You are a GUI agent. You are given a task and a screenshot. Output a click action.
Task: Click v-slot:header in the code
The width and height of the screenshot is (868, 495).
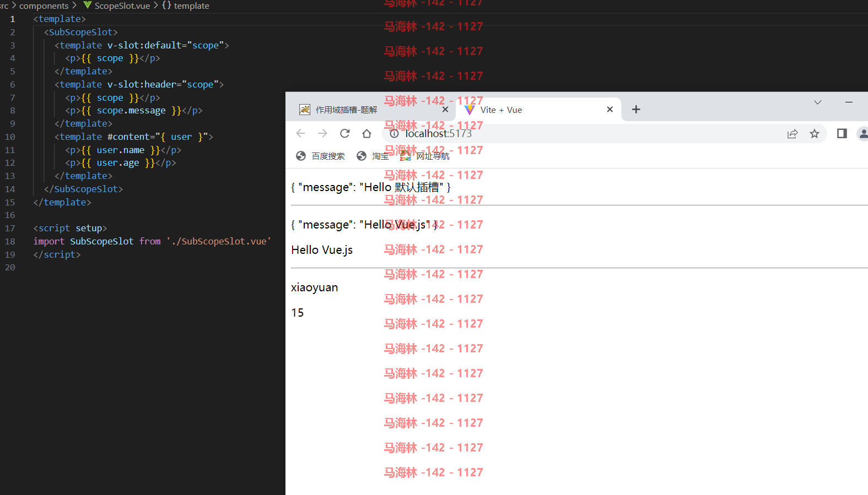pos(142,84)
